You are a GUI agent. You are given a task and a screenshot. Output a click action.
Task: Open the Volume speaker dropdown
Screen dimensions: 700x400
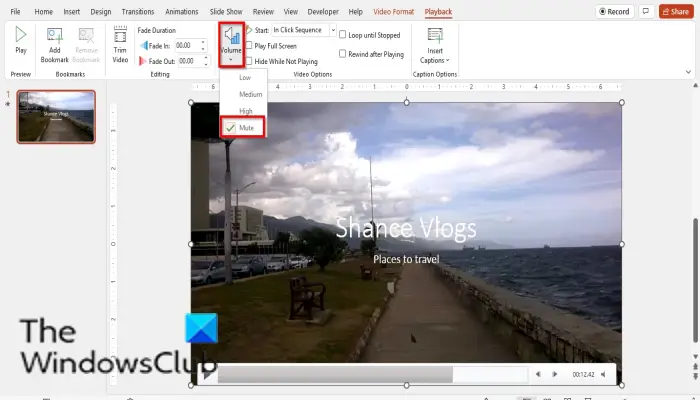231,45
